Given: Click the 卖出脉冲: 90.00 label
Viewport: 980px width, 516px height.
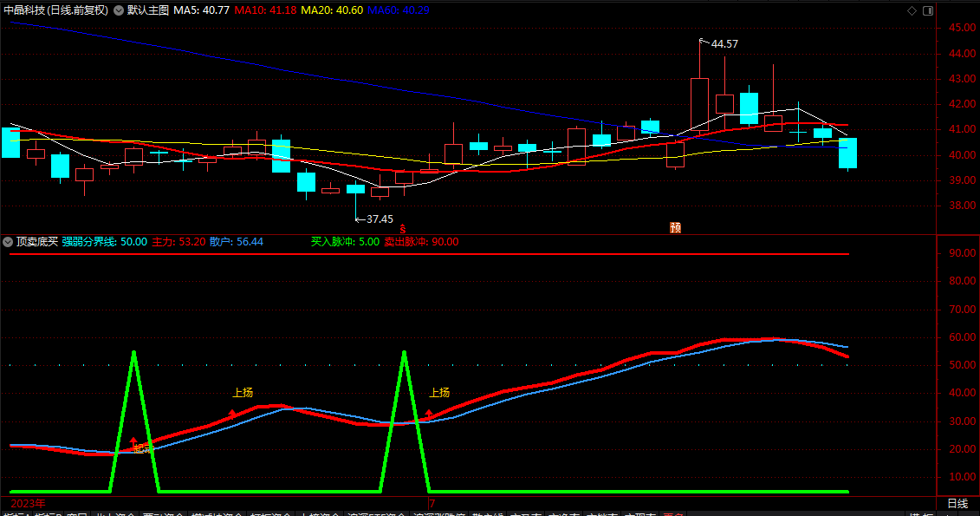Looking at the screenshot, I should click(x=421, y=242).
